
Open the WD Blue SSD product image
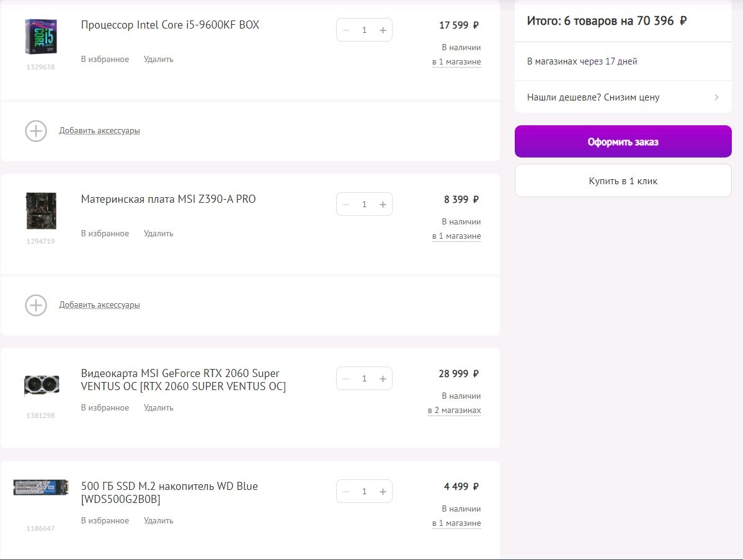click(41, 487)
